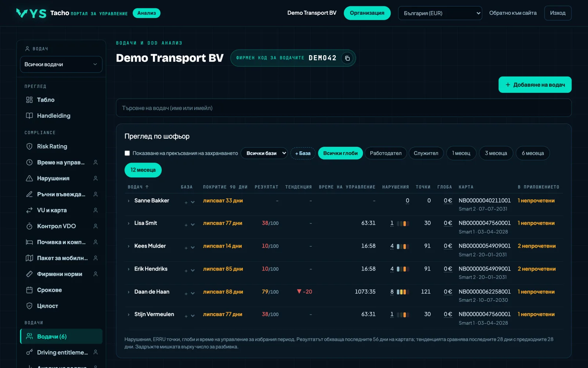Expand the Sanne Bakker row
Viewport: 588px width, 368px height.
[x=129, y=201]
